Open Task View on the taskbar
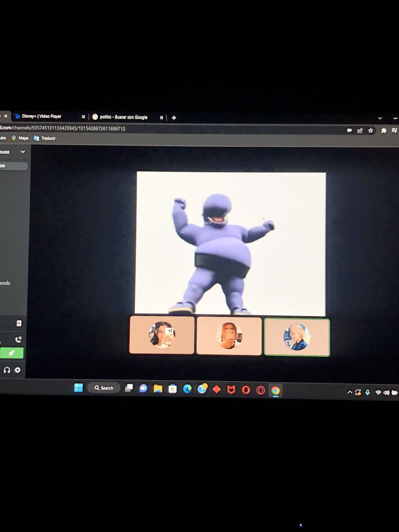Viewport: 399px width, 532px height. click(129, 388)
